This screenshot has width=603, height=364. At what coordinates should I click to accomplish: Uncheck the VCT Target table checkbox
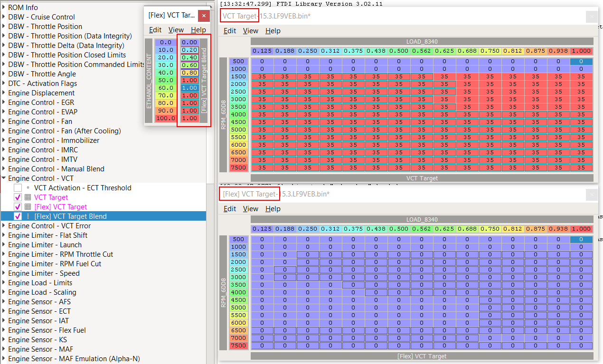(x=18, y=197)
